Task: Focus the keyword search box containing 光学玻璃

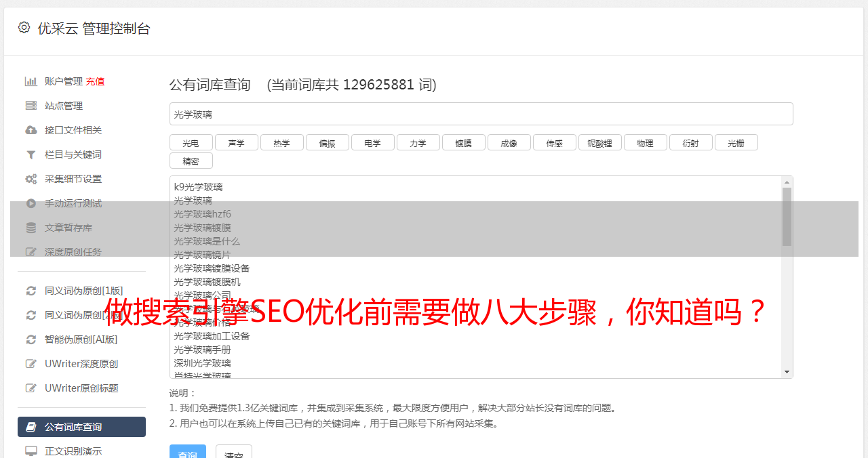Action: click(x=481, y=114)
